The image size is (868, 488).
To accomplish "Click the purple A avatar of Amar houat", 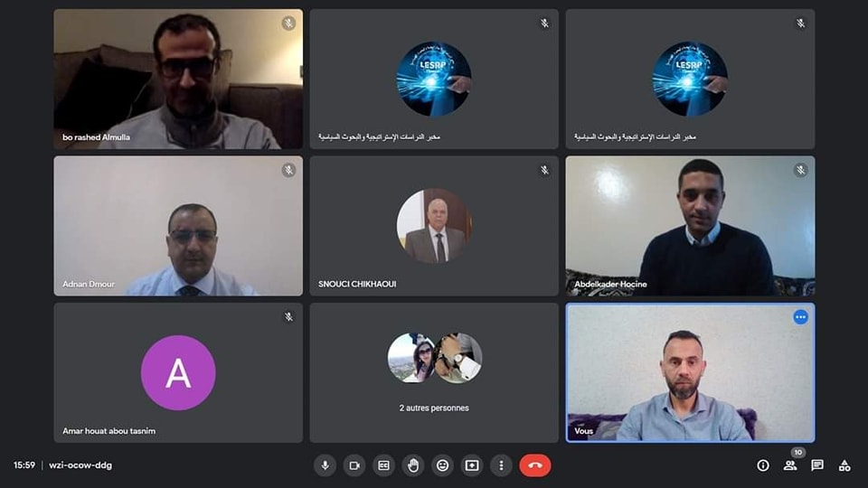I will click(178, 372).
